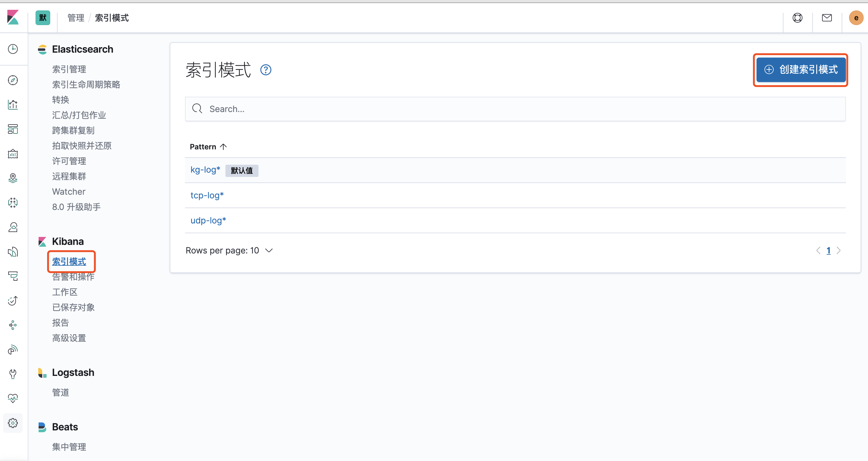
Task: Go to next page arrow in pagination
Action: (x=839, y=250)
